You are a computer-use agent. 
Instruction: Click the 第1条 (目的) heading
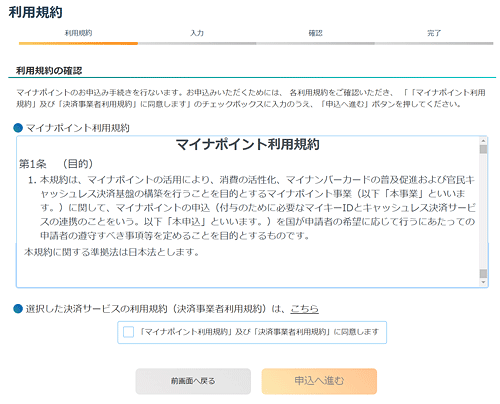click(x=56, y=164)
